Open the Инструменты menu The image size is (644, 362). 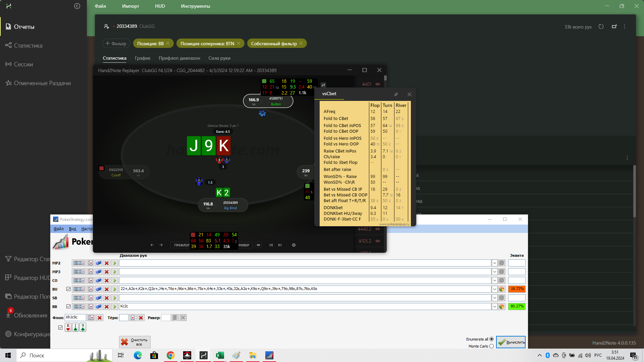pos(196,6)
